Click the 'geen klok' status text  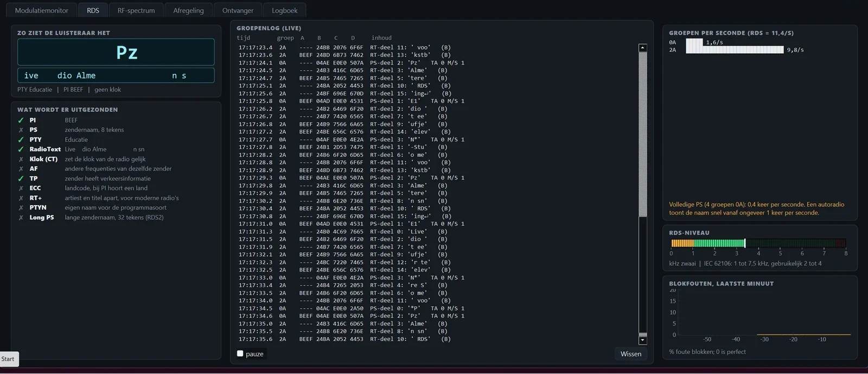[x=107, y=90]
